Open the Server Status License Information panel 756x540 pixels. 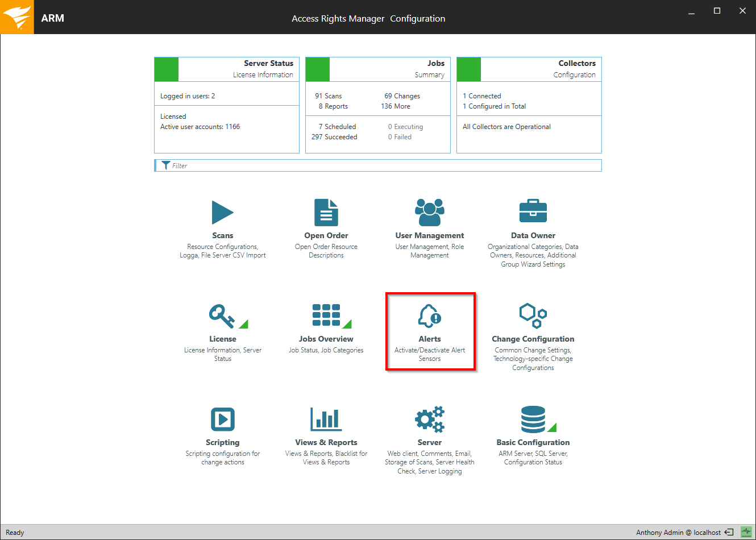pyautogui.click(x=226, y=105)
